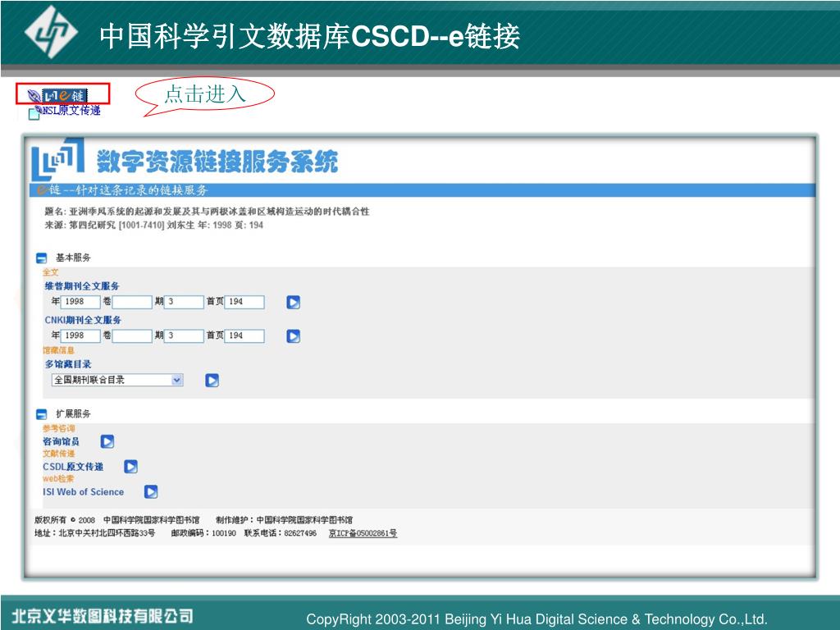Viewport: 840px width, 630px height.
Task: Click go arrow for CSDL原文传递
Action: tap(130, 467)
